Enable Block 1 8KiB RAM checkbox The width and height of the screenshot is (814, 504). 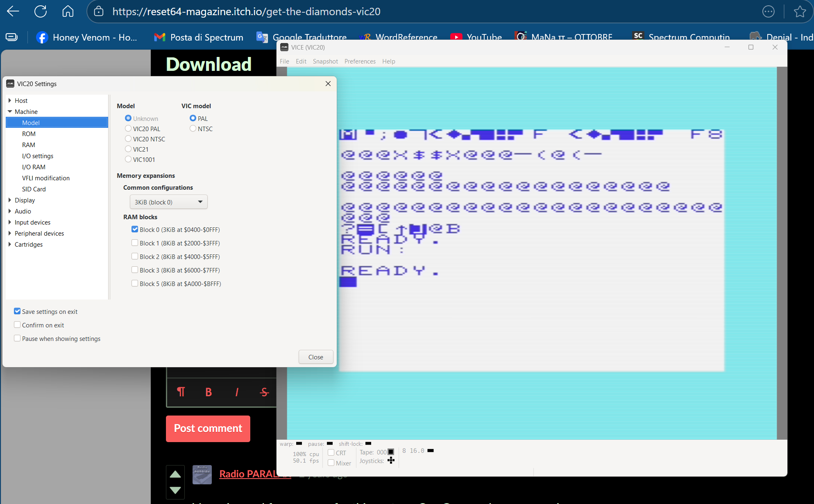pos(135,243)
